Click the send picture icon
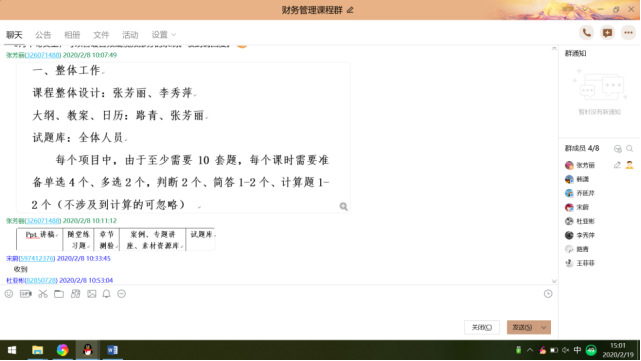641x361 pixels. pos(92,294)
